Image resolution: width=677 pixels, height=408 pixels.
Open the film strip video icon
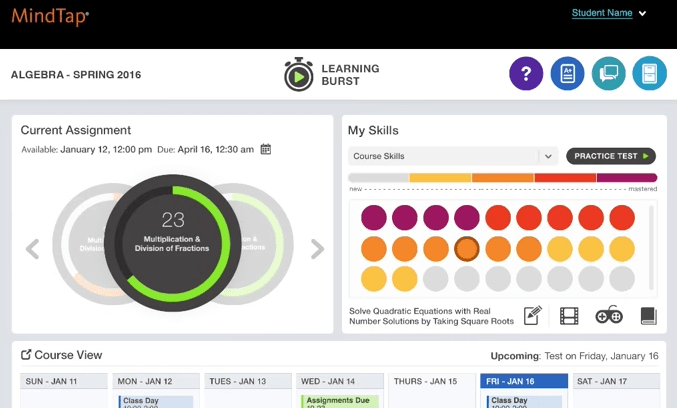click(x=569, y=316)
